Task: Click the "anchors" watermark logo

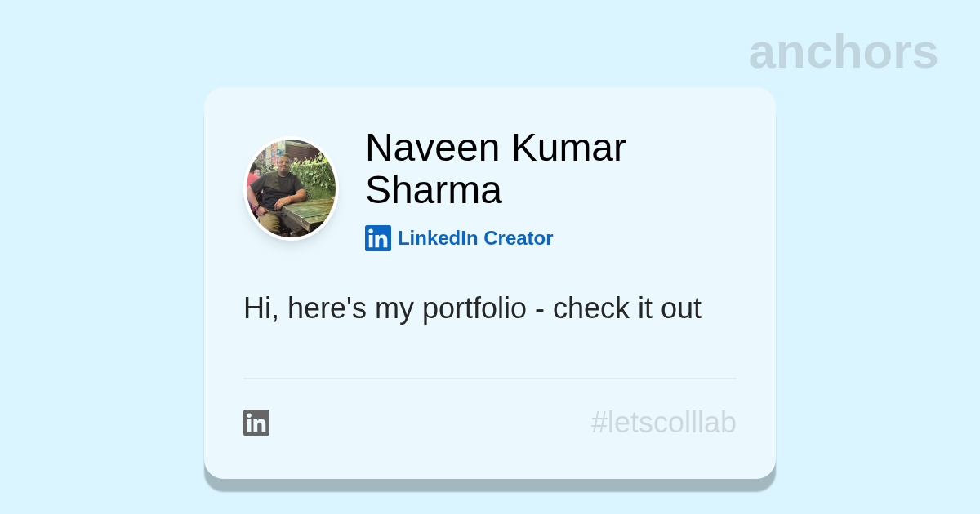Action: coord(843,51)
